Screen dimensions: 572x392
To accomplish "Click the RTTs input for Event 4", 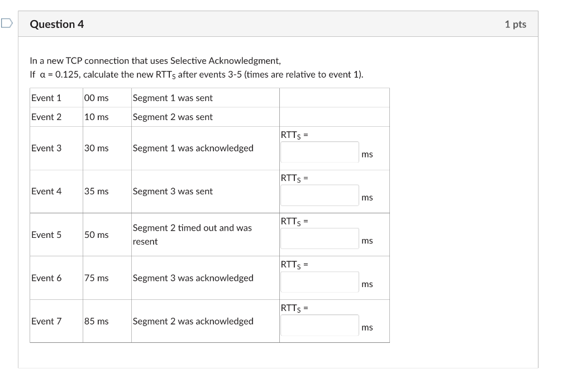I will tap(320, 195).
